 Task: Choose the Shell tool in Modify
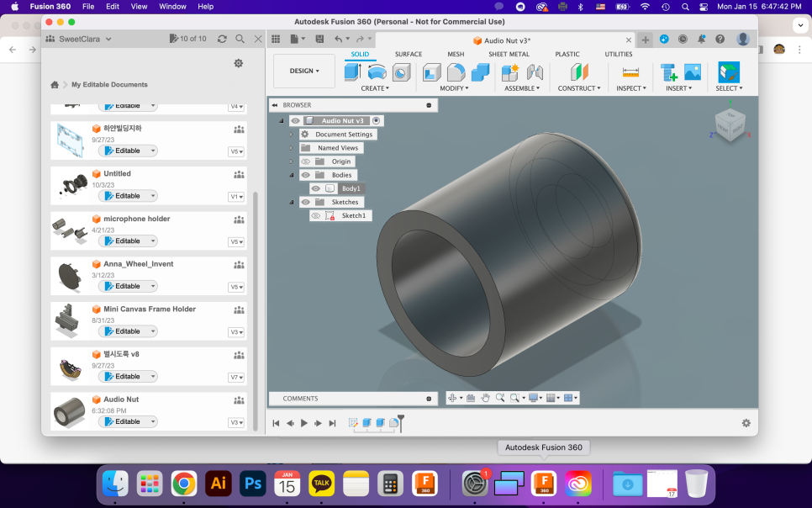coord(431,72)
